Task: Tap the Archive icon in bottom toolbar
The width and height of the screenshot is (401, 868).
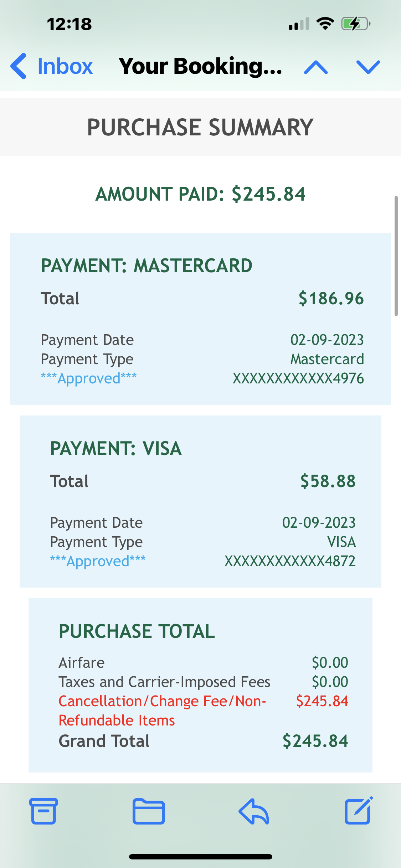Action: [x=44, y=811]
